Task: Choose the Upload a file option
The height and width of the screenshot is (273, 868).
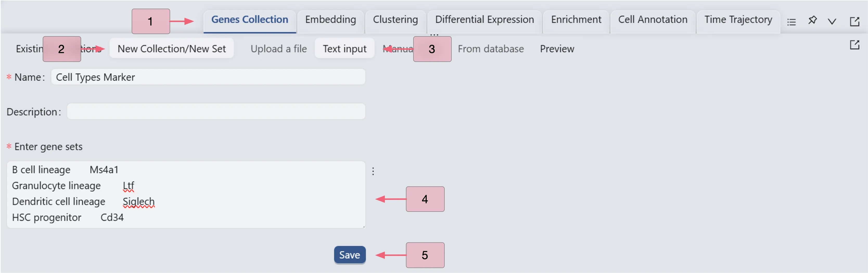Action: point(279,49)
